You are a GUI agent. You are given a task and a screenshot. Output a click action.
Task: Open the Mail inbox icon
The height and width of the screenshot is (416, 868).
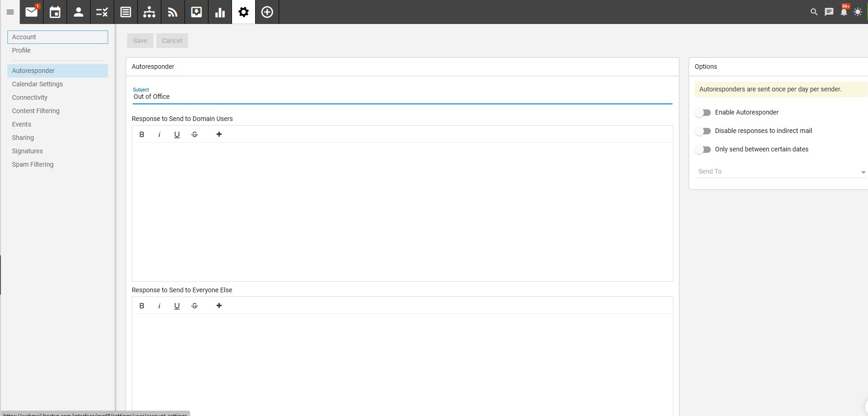pyautogui.click(x=31, y=12)
